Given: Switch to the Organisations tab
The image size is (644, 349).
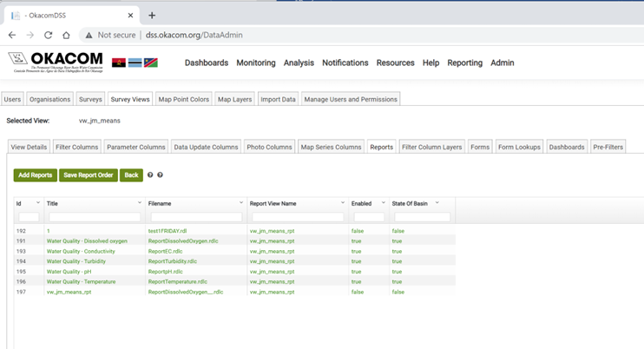Looking at the screenshot, I should tap(50, 99).
